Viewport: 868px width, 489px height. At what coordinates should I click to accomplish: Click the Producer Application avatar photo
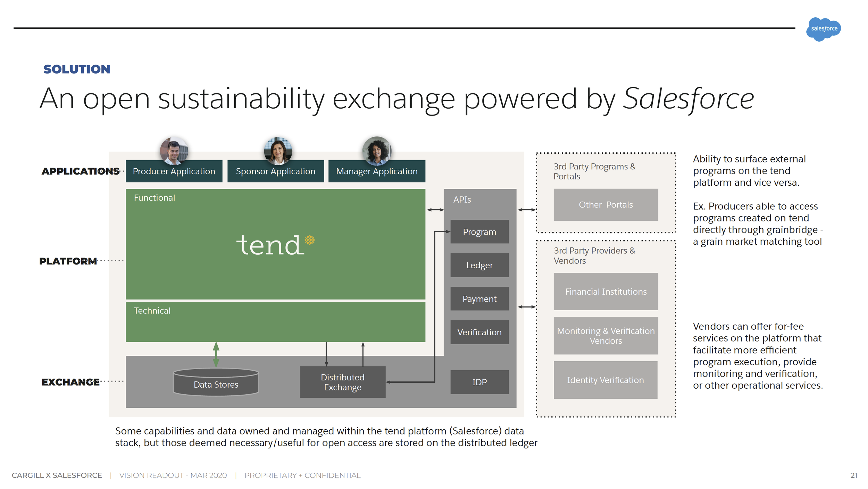coord(174,151)
